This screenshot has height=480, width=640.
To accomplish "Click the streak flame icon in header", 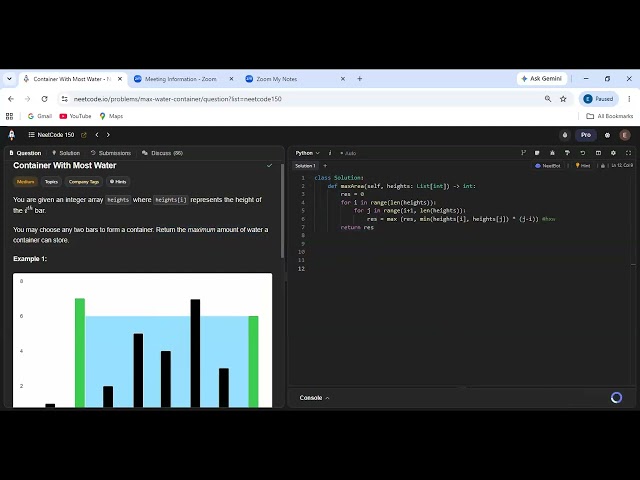I will tap(565, 135).
